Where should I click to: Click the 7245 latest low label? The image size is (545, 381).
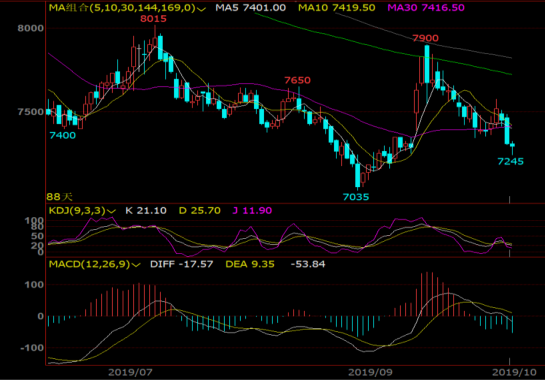[510, 161]
